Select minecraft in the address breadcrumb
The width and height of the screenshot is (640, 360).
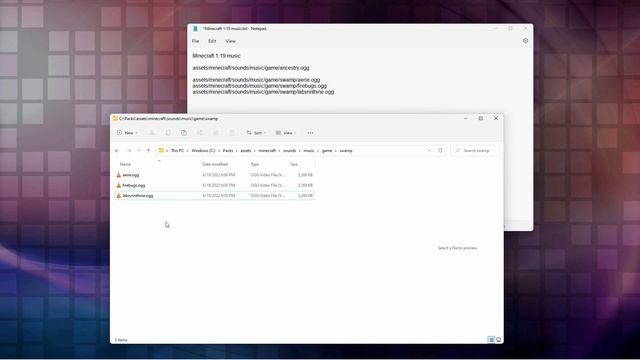pyautogui.click(x=267, y=151)
